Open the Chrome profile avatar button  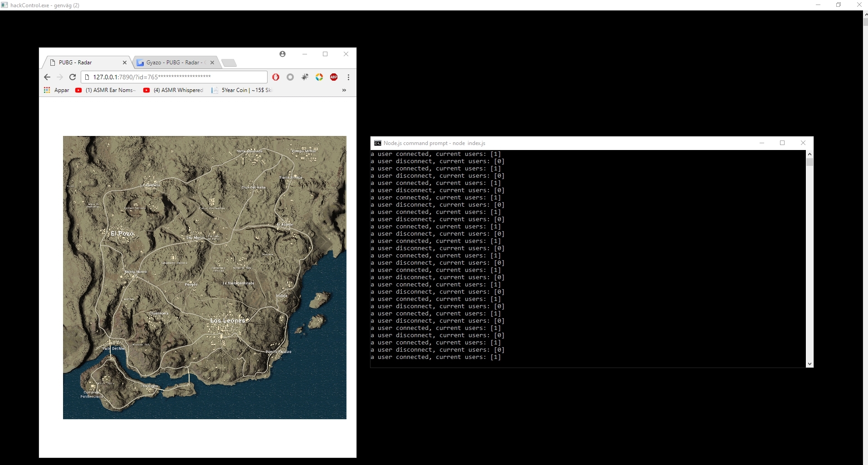283,54
